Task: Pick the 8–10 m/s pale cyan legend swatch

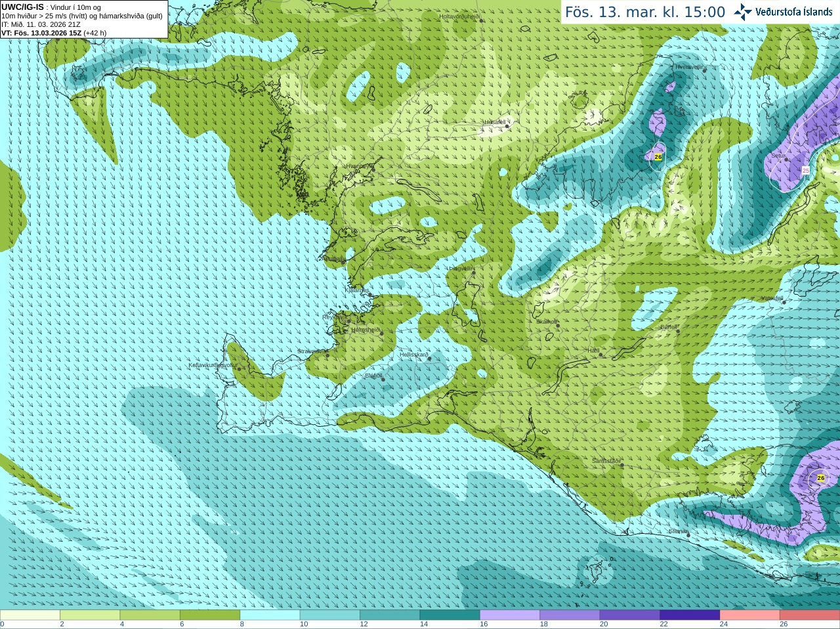Action: click(270, 615)
